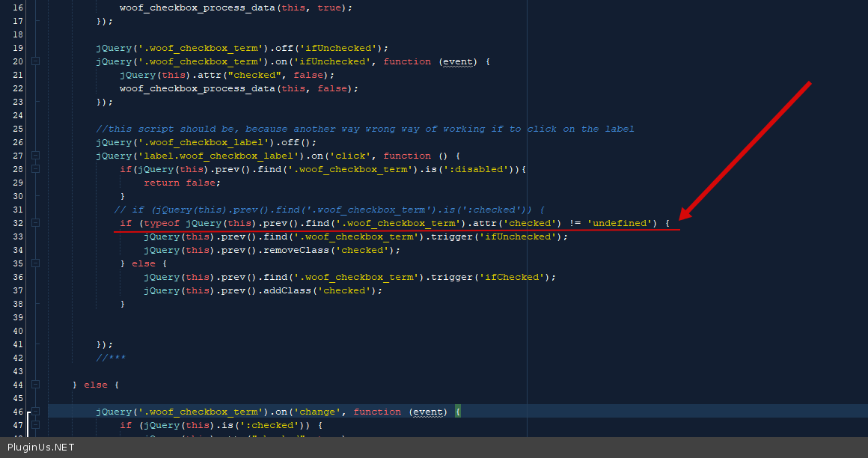Click the 'typeof' keyword on line 32

click(162, 223)
